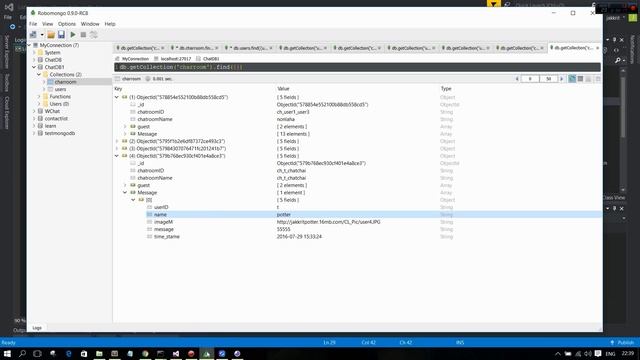640x360 pixels.
Task: Collapse document (1) ObjectId row
Action: click(117, 98)
